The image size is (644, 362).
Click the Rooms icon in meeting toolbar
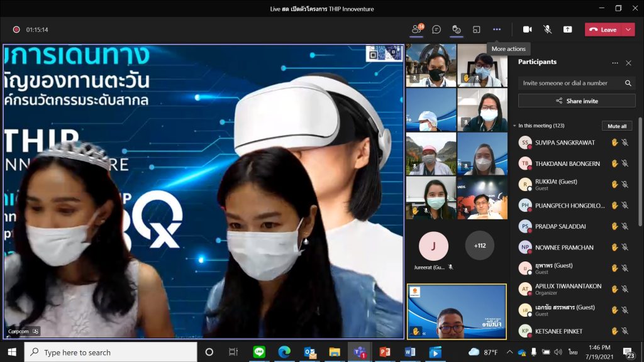coord(477,30)
